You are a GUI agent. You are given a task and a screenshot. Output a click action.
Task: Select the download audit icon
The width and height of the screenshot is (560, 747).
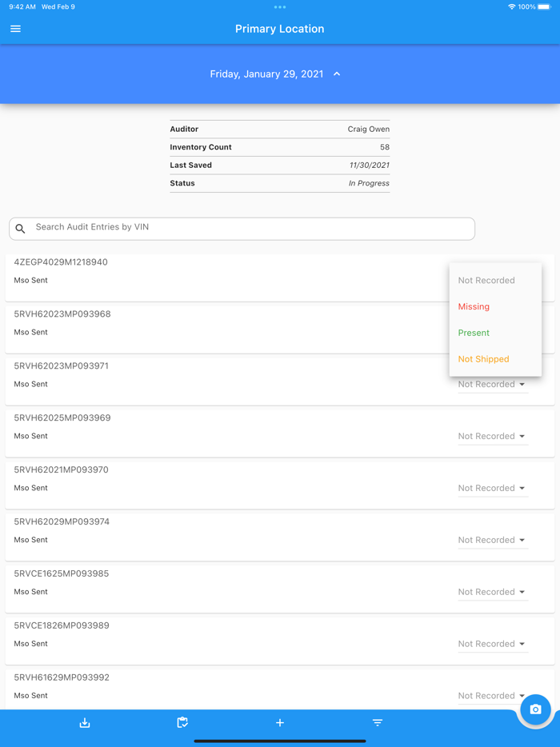tap(84, 722)
